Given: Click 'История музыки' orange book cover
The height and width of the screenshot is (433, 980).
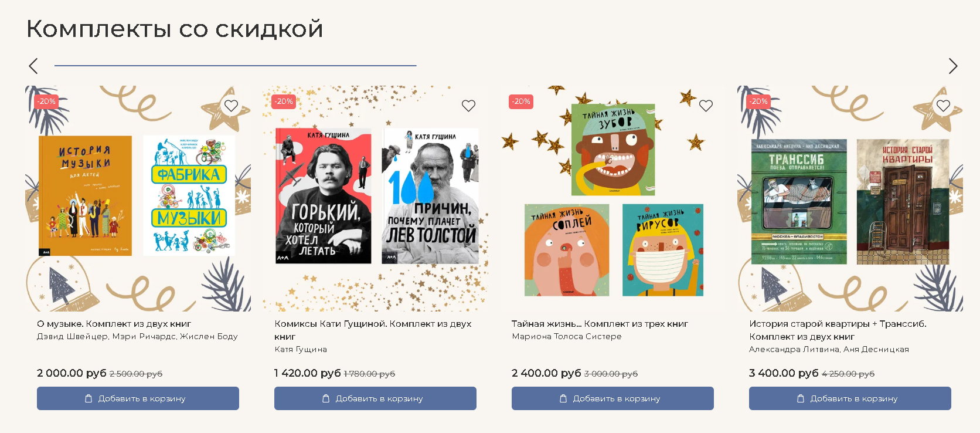Looking at the screenshot, I should [86, 196].
